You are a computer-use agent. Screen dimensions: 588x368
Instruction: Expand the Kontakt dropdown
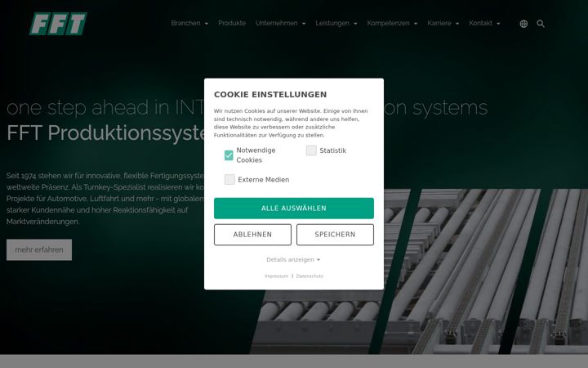[x=484, y=23]
